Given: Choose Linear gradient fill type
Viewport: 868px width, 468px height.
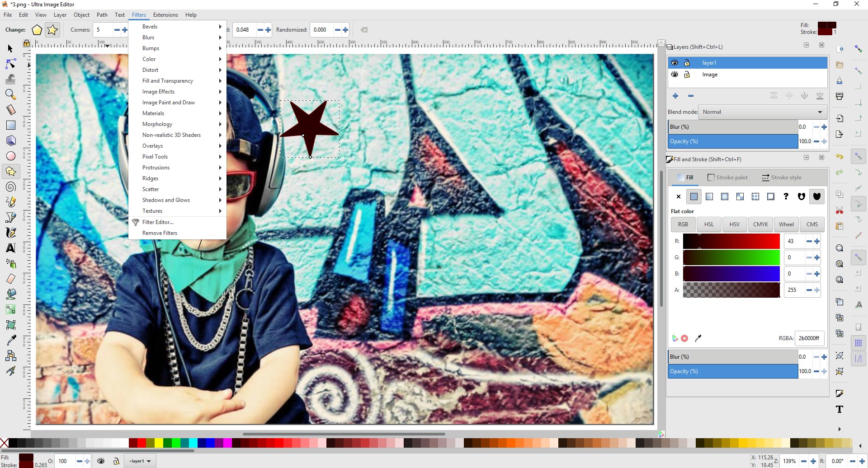Looking at the screenshot, I should (x=709, y=197).
